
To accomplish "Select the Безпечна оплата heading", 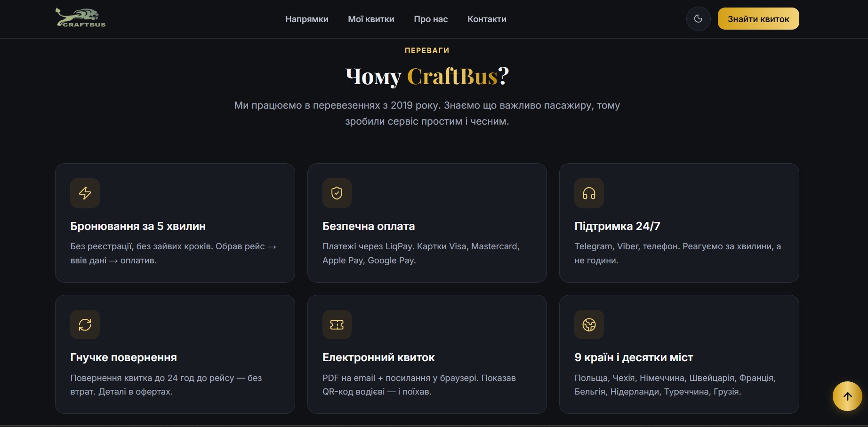I will click(x=369, y=226).
